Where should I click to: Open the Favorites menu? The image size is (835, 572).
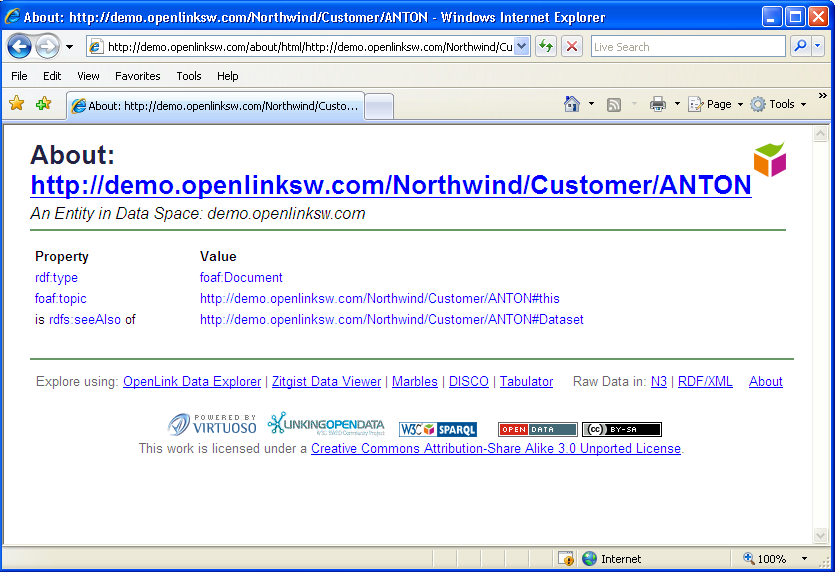coord(137,76)
